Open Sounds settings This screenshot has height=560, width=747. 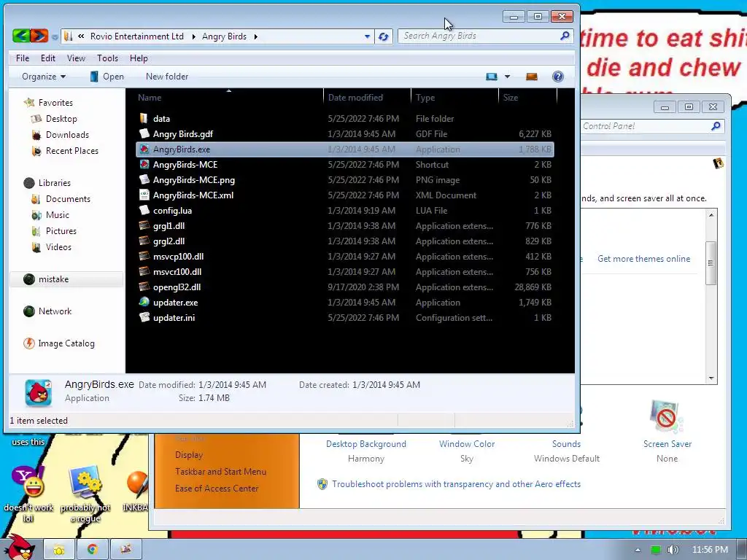(566, 444)
